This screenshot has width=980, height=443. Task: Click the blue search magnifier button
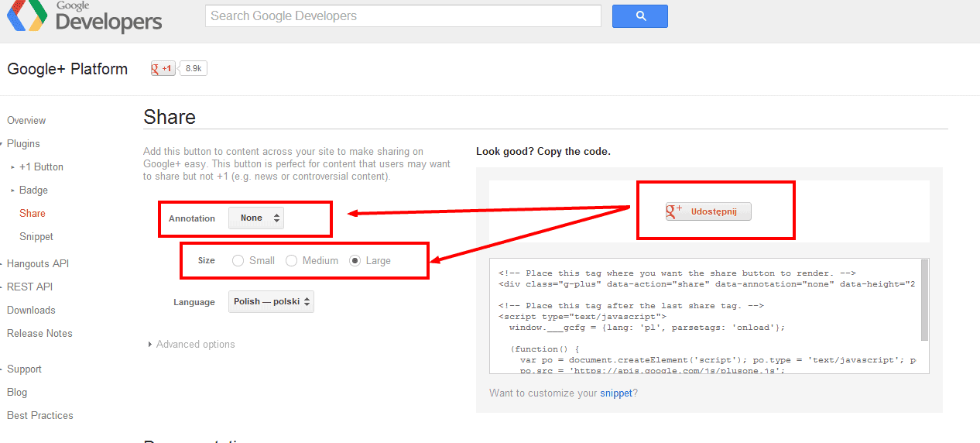click(x=639, y=16)
